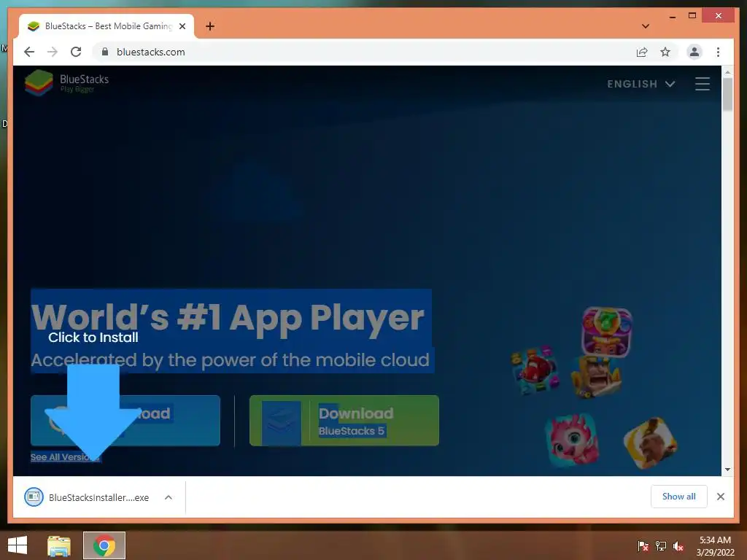Click the scrollbar up arrow
The width and height of the screenshot is (747, 560).
pos(727,72)
